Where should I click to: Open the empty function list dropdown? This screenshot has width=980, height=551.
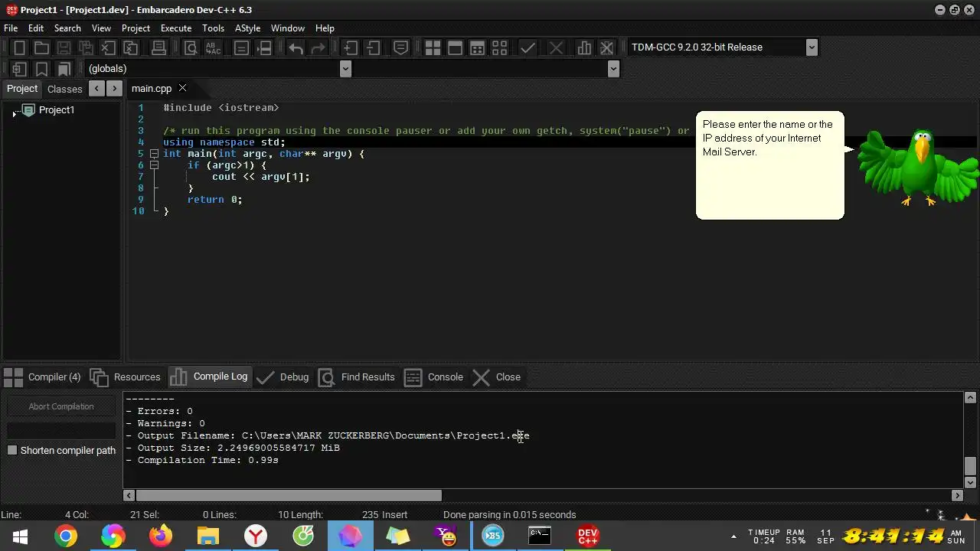pos(613,69)
